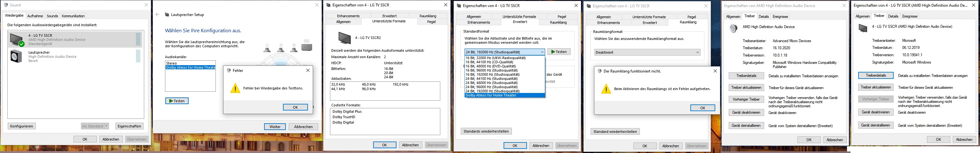The width and height of the screenshot is (980, 153).
Task: Select the Lautsprecher speaker device icon
Action: click(x=16, y=56)
